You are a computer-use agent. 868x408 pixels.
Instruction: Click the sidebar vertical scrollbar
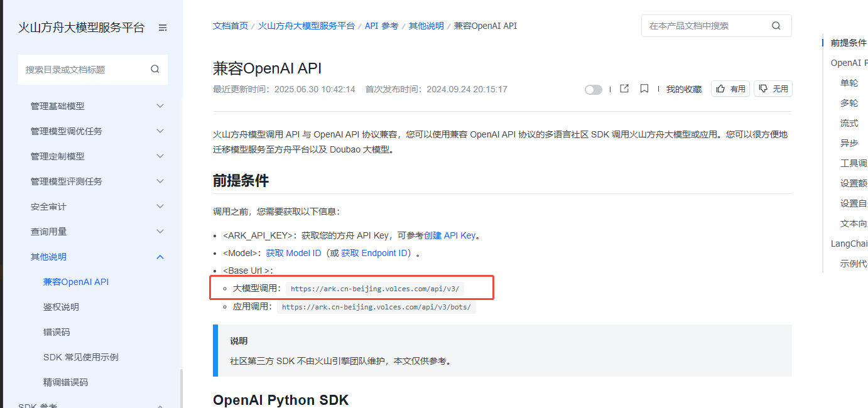click(181, 388)
